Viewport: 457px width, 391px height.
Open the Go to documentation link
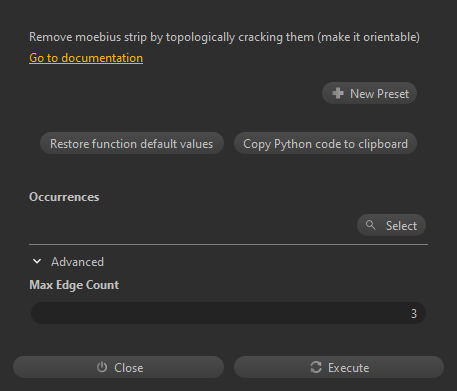coord(86,58)
